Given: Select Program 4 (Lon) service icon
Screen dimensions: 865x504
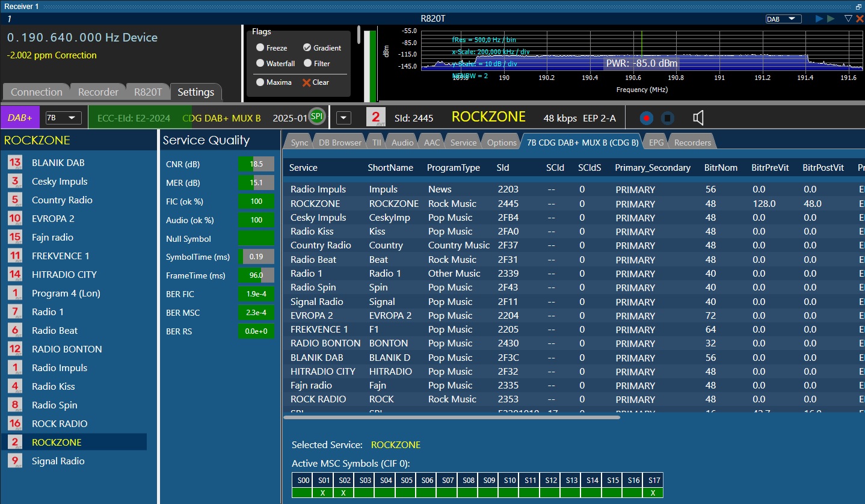Looking at the screenshot, I should pos(15,293).
